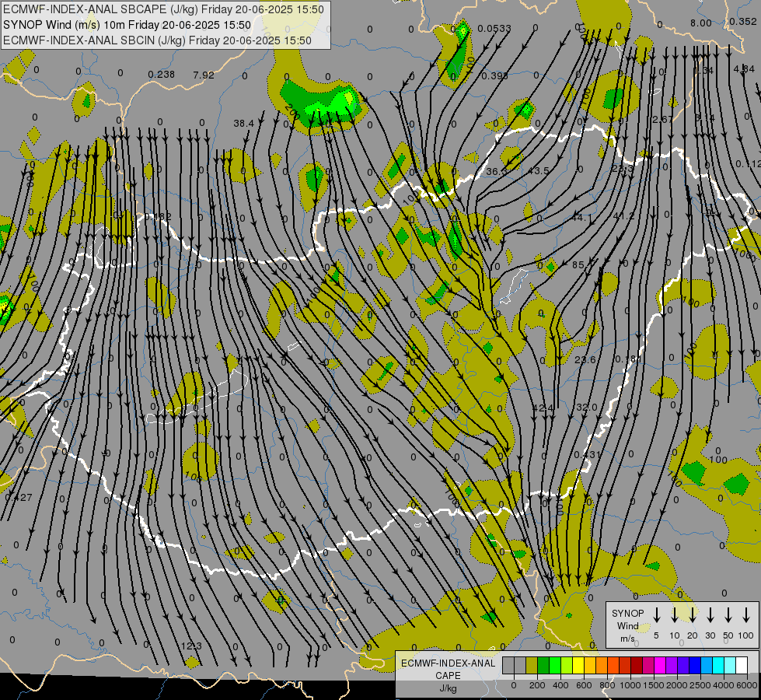This screenshot has width=761, height=700.
Task: Pick the orange-red swatch right of 800
Action: pos(613,666)
